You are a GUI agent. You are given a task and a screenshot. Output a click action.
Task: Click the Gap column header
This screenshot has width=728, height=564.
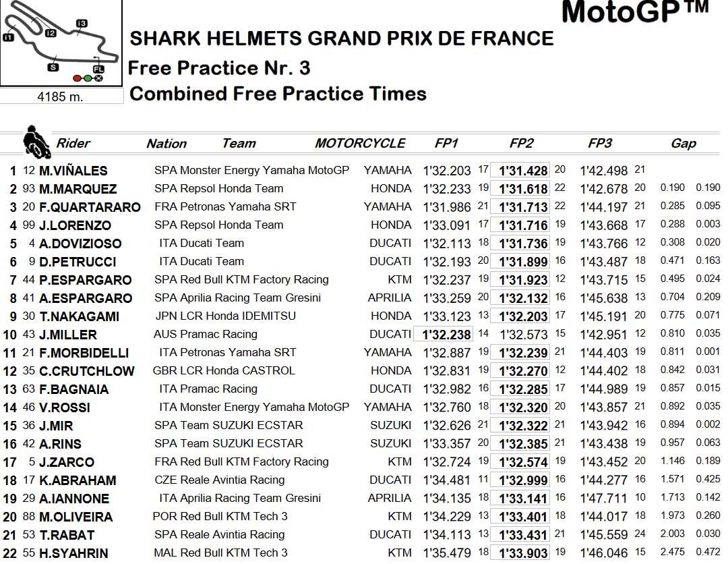tap(684, 144)
